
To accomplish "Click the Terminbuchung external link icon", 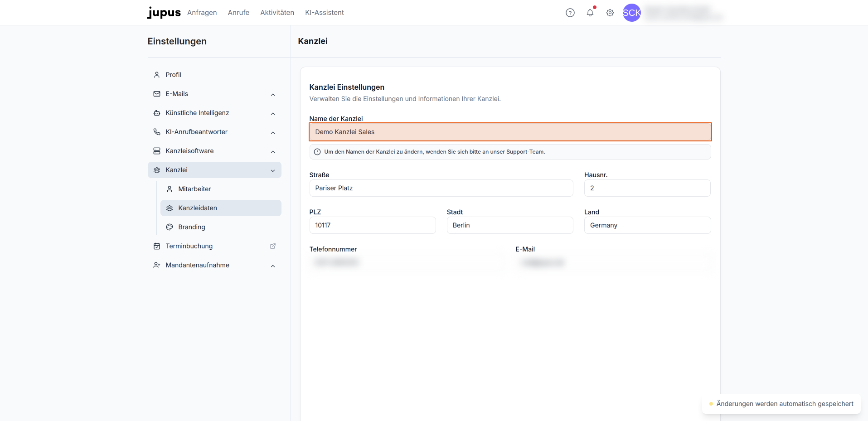I will click(273, 246).
